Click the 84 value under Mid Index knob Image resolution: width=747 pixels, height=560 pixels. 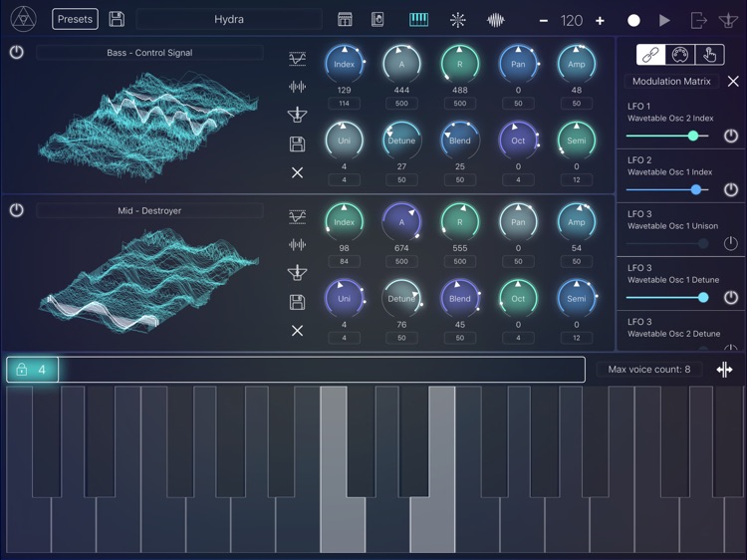point(344,261)
